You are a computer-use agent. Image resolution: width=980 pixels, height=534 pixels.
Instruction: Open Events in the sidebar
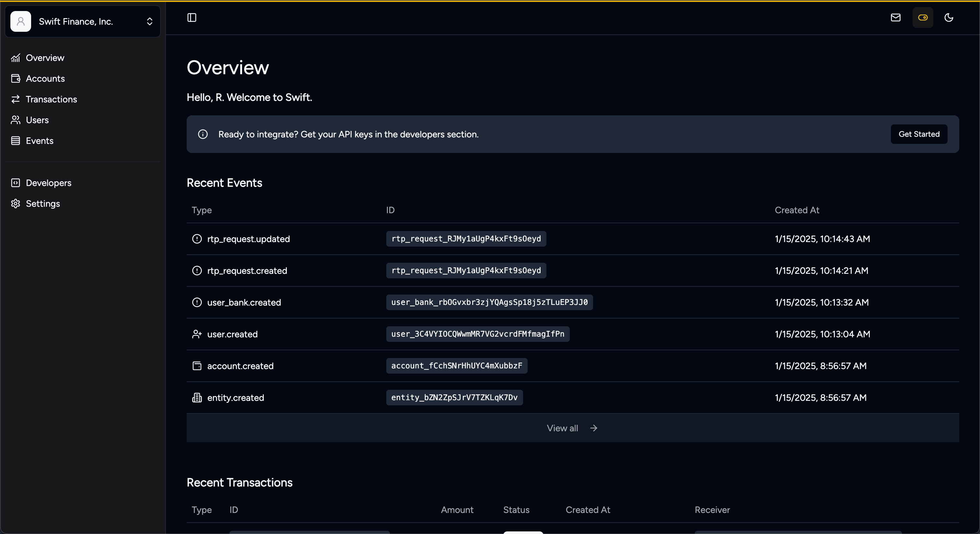coord(40,141)
